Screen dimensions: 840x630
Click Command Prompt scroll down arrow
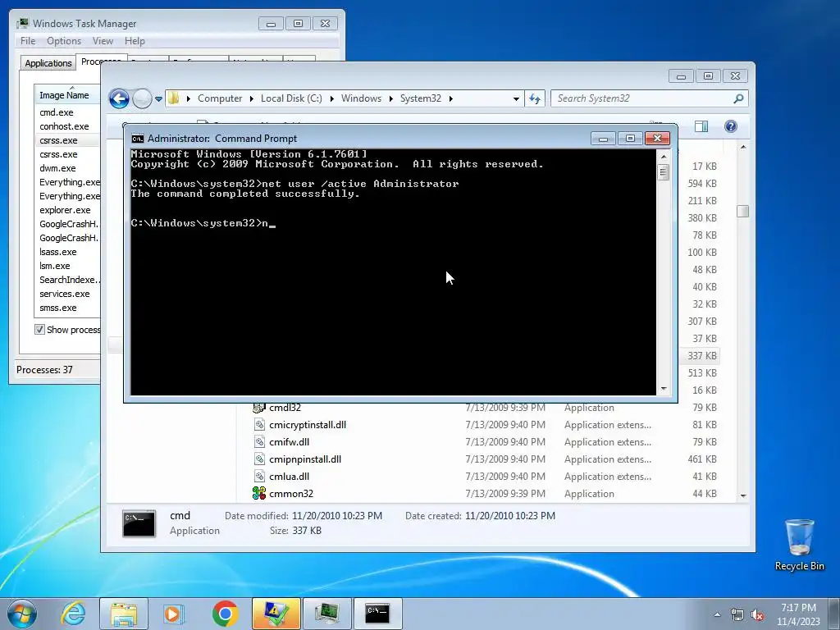(x=664, y=389)
